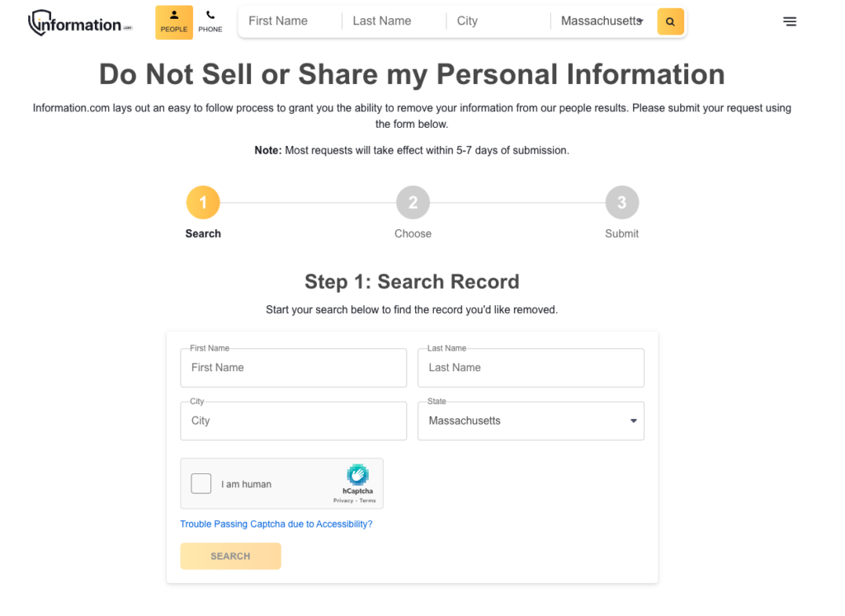Viewport: 845px width, 616px height.
Task: Expand the State selector arrow
Action: [633, 421]
